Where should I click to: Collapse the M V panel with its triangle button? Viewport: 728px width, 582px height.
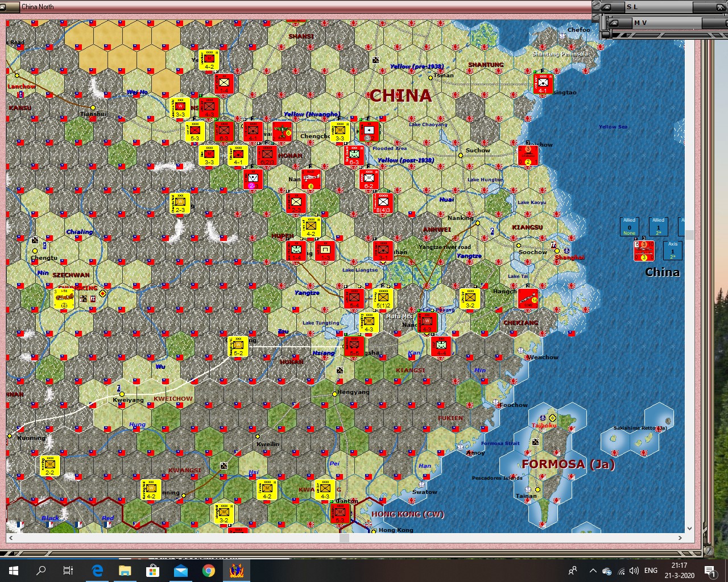click(x=614, y=23)
